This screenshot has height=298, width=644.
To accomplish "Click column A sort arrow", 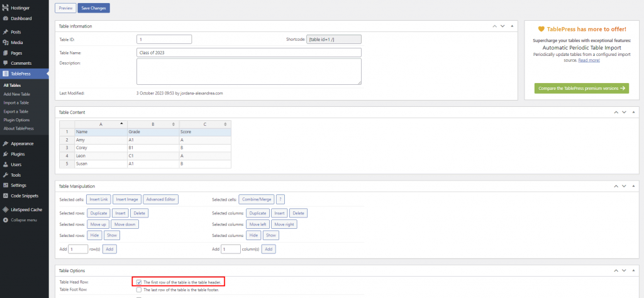I will 121,124.
